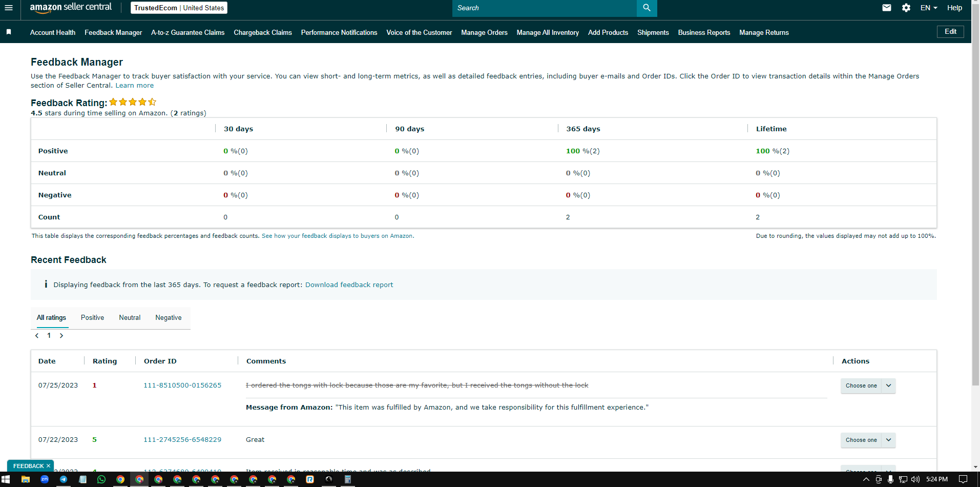Open A-to-z Guarantee Claims menu item
Image resolution: width=980 pixels, height=487 pixels.
[188, 32]
